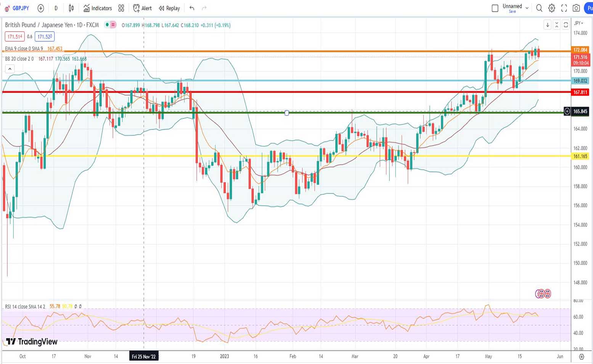The height and width of the screenshot is (364, 593).
Task: Toggle the market status indicator beside FXCM
Action: pos(108,25)
